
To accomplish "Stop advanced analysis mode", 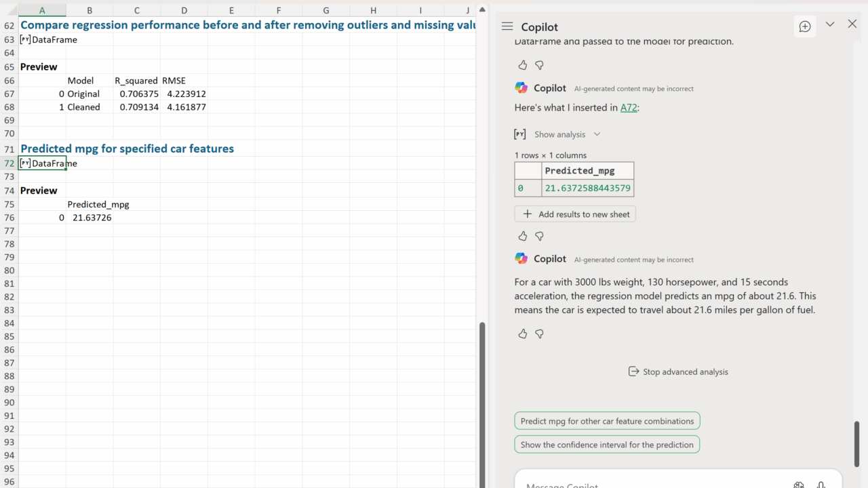I will click(678, 371).
